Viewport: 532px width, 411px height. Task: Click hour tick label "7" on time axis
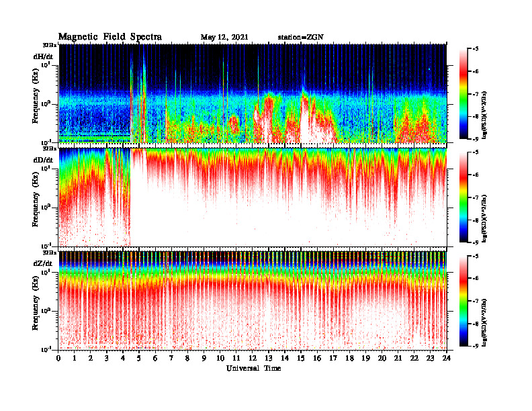click(172, 359)
